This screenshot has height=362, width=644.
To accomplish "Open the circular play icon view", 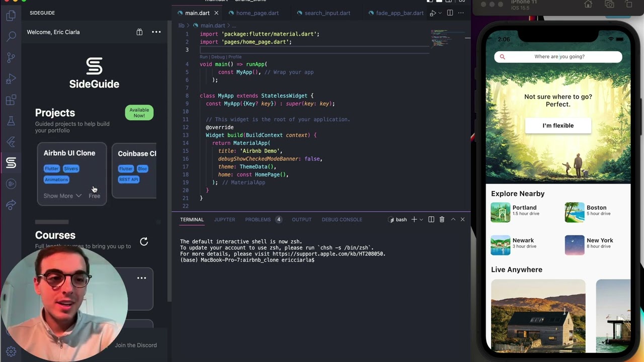I will tap(11, 184).
